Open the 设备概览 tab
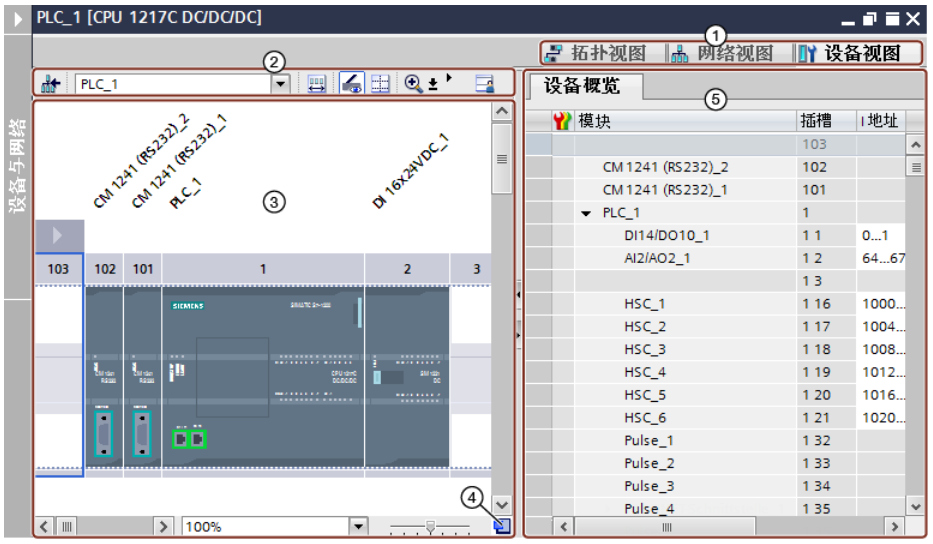 click(x=582, y=86)
